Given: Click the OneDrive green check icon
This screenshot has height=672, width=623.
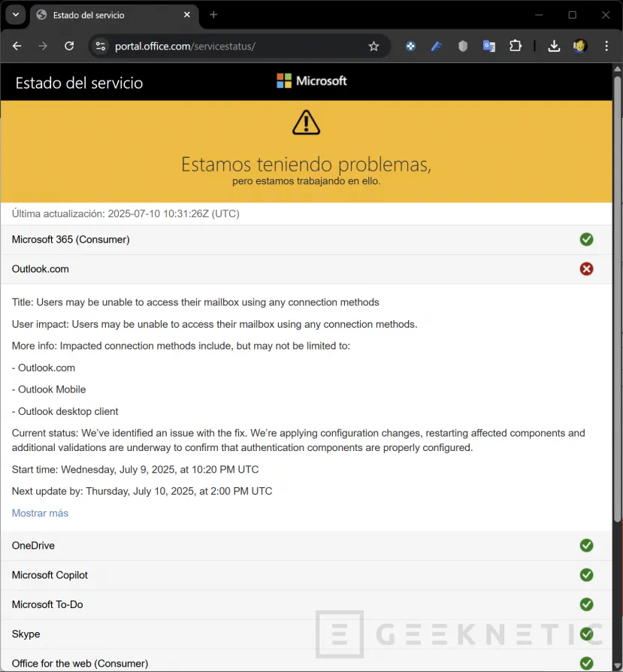Looking at the screenshot, I should (x=586, y=546).
